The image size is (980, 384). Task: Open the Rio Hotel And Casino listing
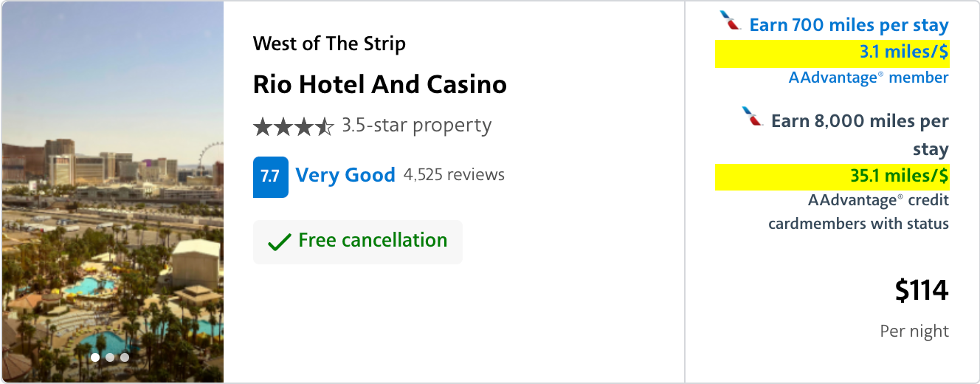coord(379,84)
